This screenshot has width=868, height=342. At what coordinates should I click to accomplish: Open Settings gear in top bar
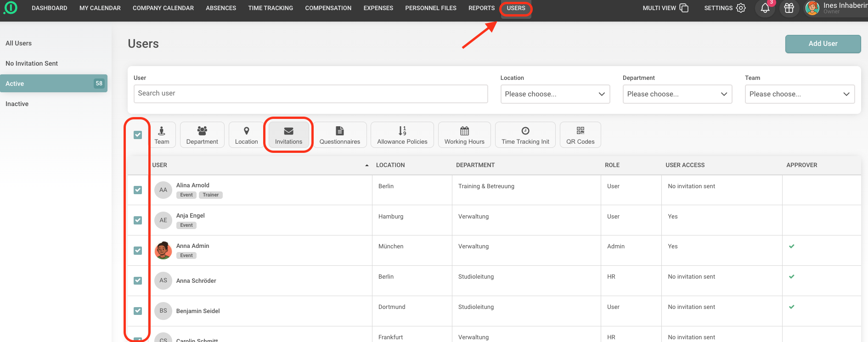click(x=741, y=8)
